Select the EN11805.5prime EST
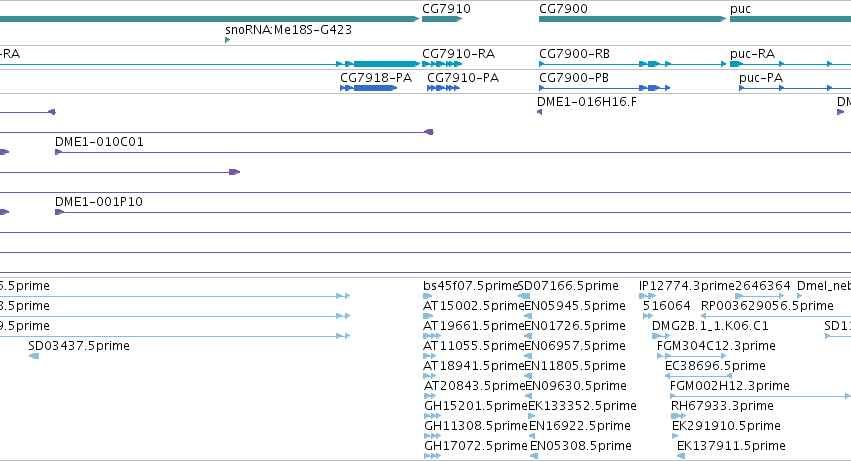 click(x=575, y=365)
